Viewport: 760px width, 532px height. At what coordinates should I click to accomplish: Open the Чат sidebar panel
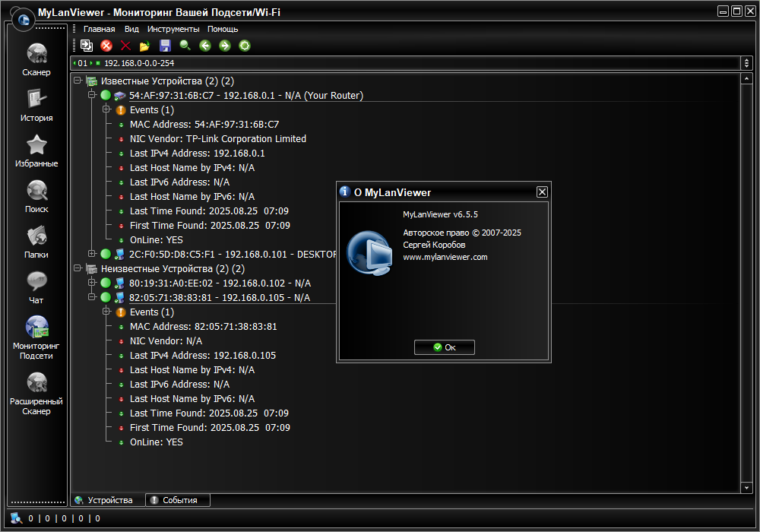36,287
